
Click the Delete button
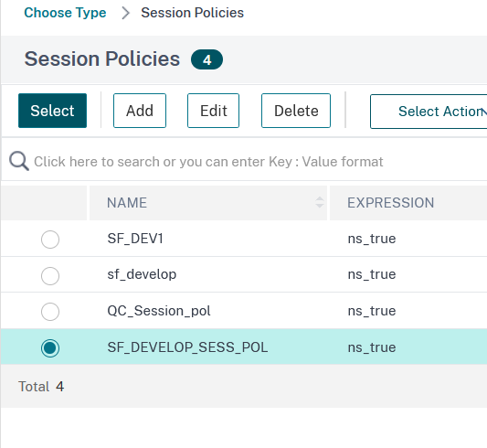click(x=296, y=111)
